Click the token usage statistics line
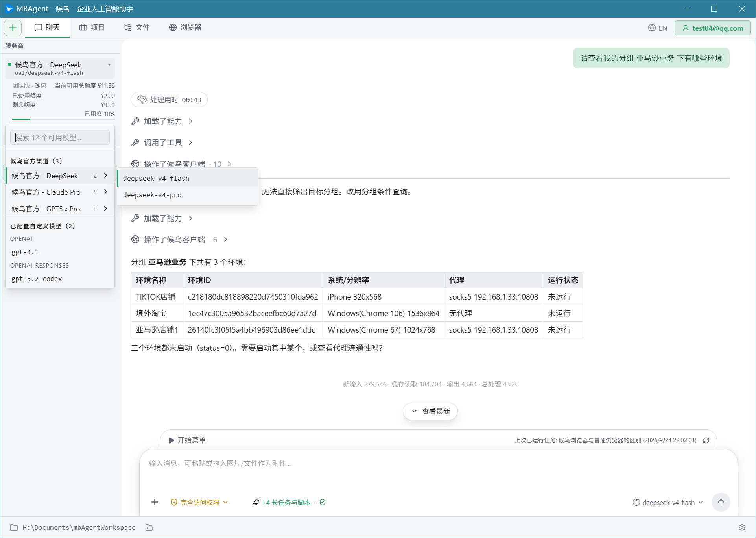This screenshot has width=756, height=538. (x=430, y=384)
